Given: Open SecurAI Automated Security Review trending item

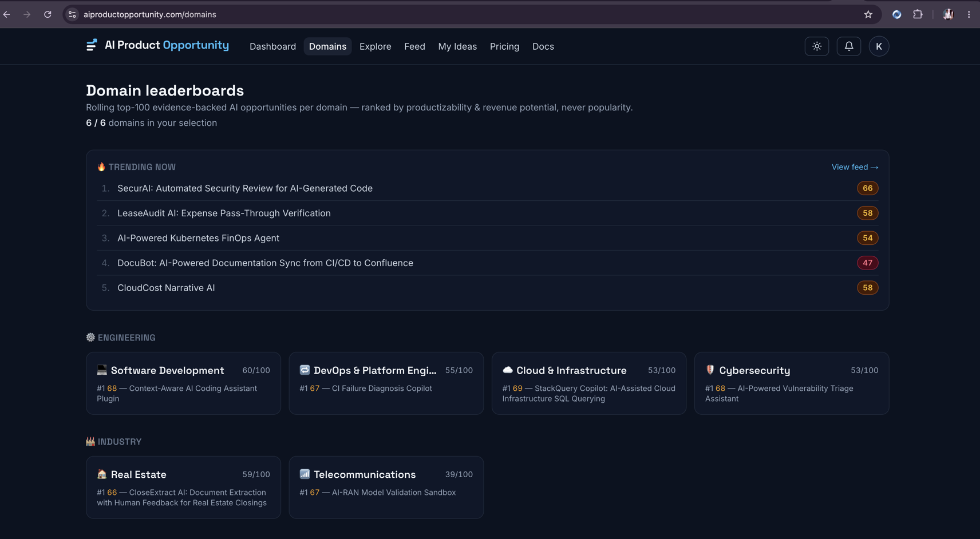Looking at the screenshot, I should tap(245, 188).
